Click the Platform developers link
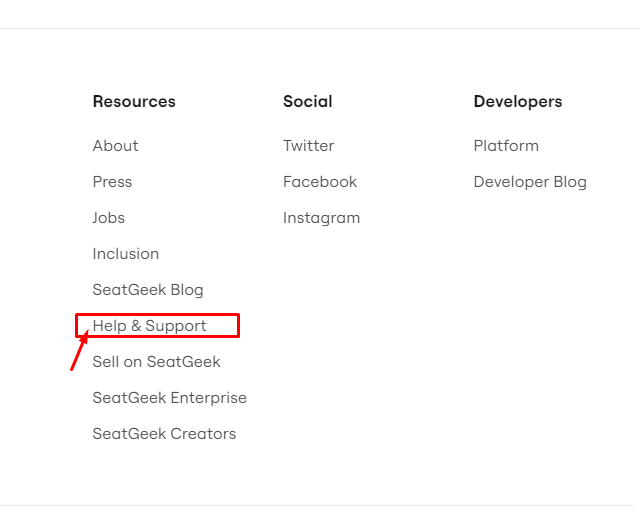Viewport: 640px width, 512px height. click(x=506, y=146)
